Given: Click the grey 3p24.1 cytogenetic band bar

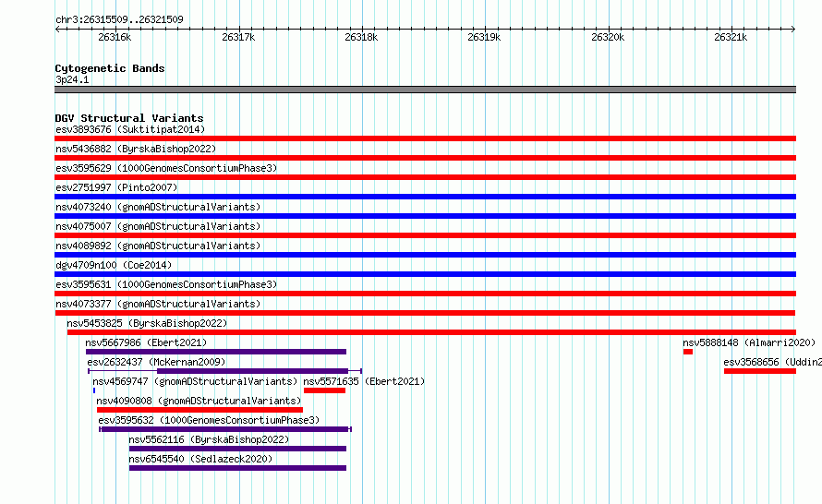Looking at the screenshot, I should [425, 90].
